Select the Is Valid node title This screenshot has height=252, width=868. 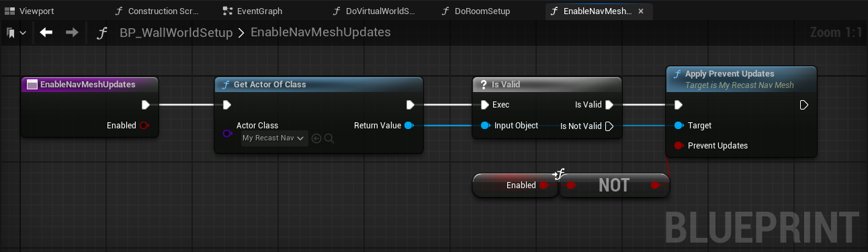[506, 85]
